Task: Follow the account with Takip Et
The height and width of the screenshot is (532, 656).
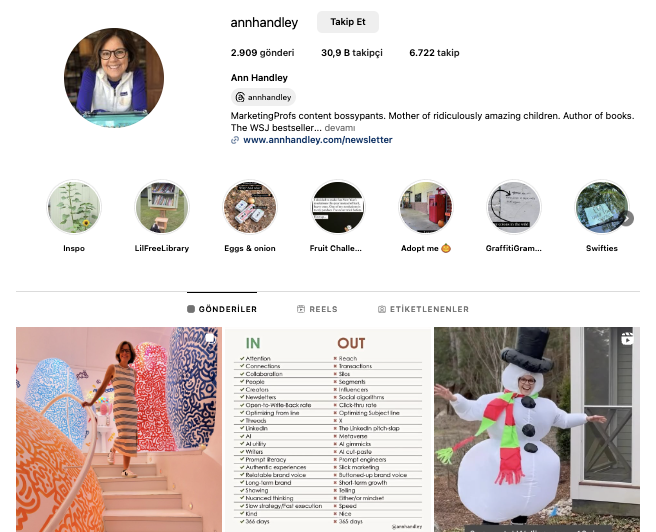Action: [348, 22]
